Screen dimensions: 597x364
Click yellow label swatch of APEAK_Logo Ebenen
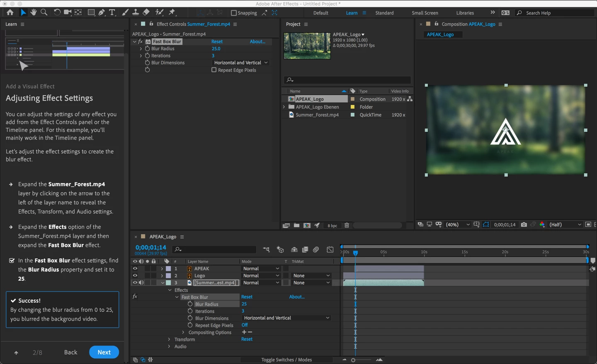[353, 107]
